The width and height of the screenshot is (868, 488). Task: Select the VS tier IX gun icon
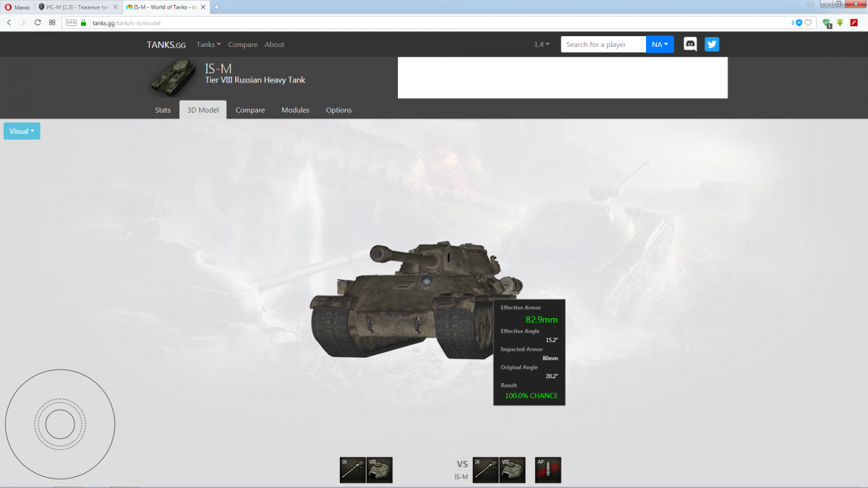[485, 470]
